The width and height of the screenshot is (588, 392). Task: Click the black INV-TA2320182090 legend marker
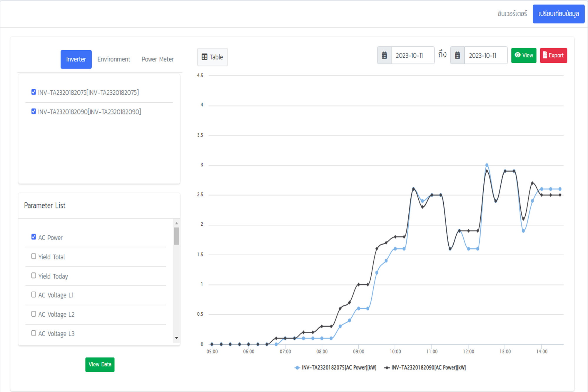387,368
